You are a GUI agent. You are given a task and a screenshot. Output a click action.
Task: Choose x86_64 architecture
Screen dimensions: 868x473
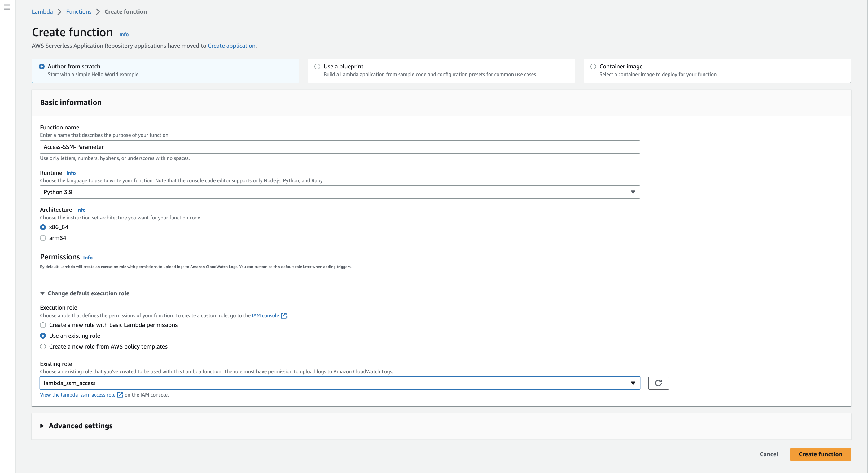pos(43,227)
